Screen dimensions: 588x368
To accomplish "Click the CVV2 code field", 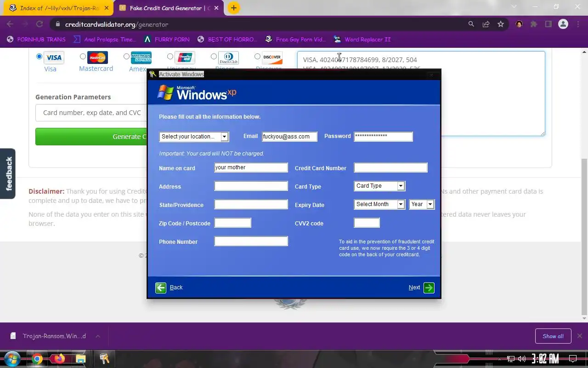I will tap(367, 223).
